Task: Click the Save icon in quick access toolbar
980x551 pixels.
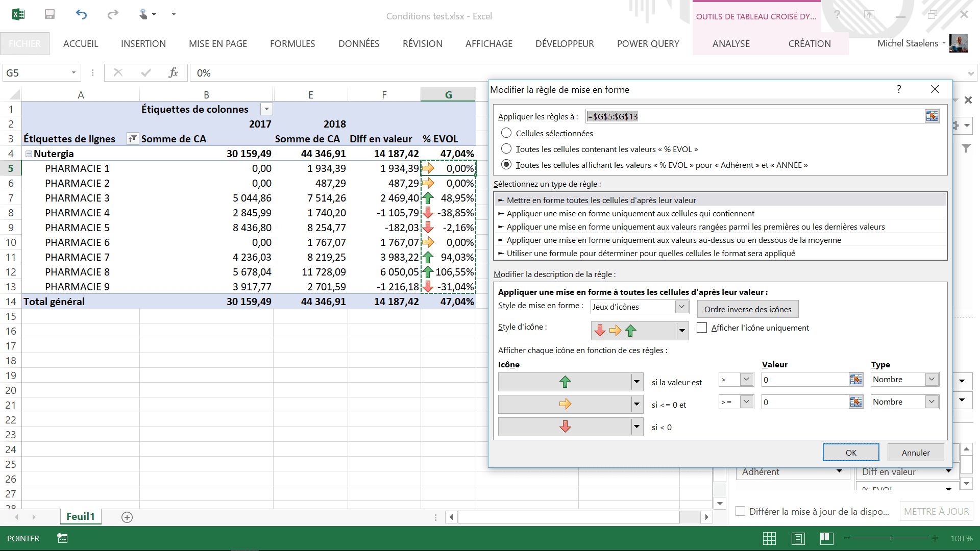Action: [x=50, y=14]
